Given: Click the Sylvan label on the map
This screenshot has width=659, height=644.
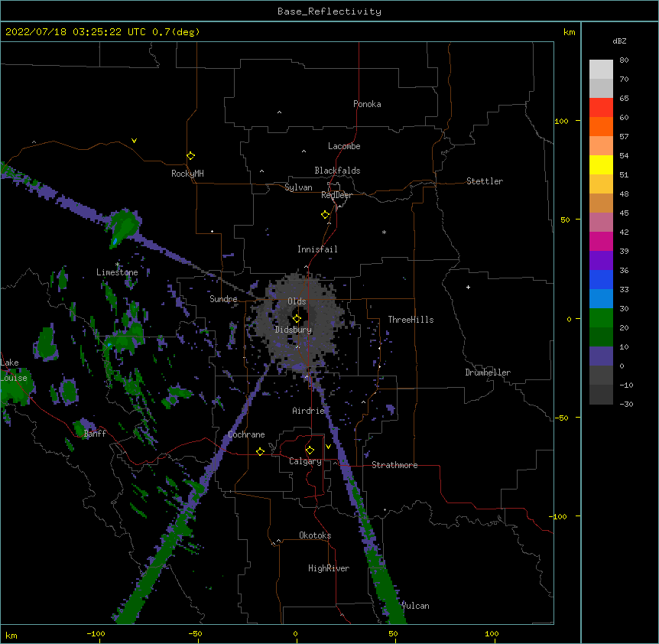Looking at the screenshot, I should coord(298,187).
